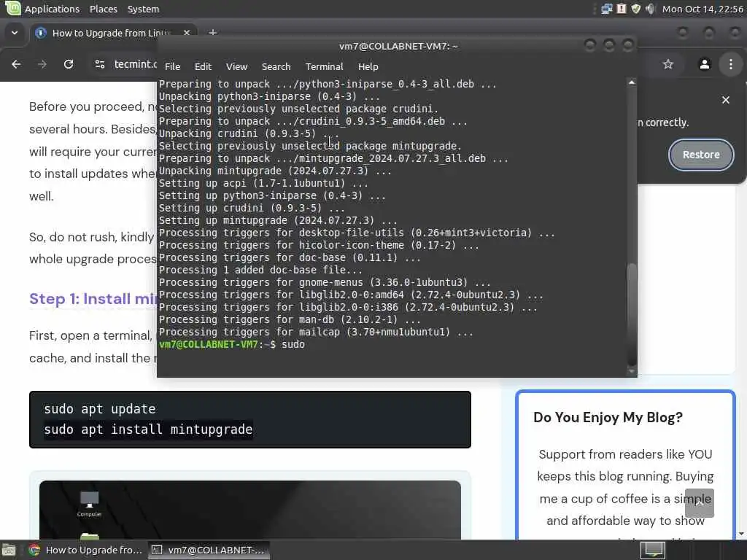Viewport: 747px width, 560px height.
Task: Expand Chrome tab search dropdown arrow
Action: coord(15,33)
